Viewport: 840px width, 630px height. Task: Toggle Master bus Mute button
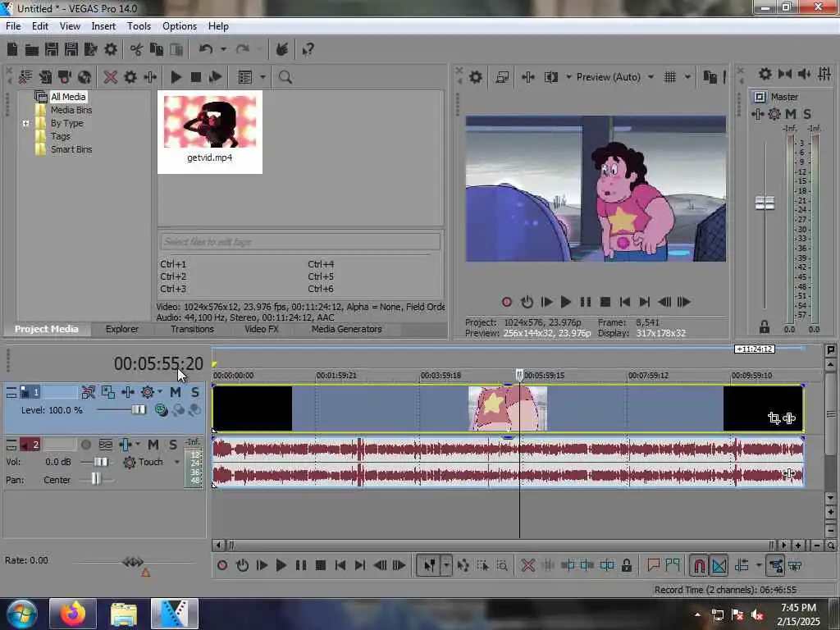pyautogui.click(x=791, y=113)
